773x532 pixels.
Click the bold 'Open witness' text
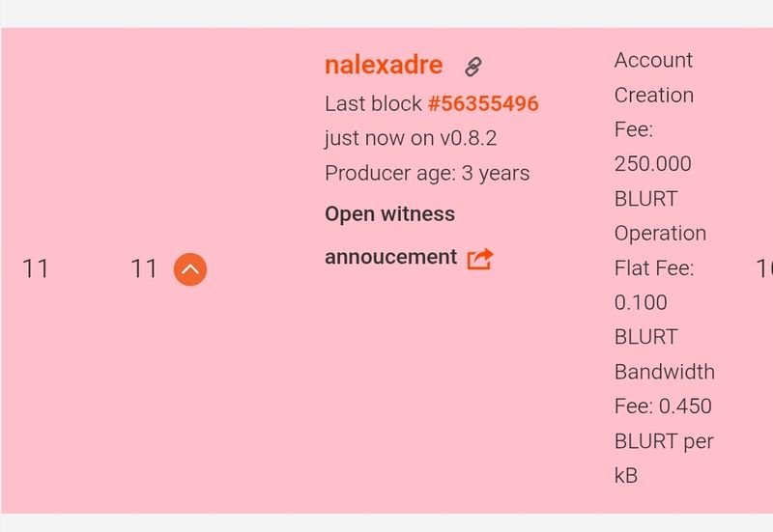[389, 213]
